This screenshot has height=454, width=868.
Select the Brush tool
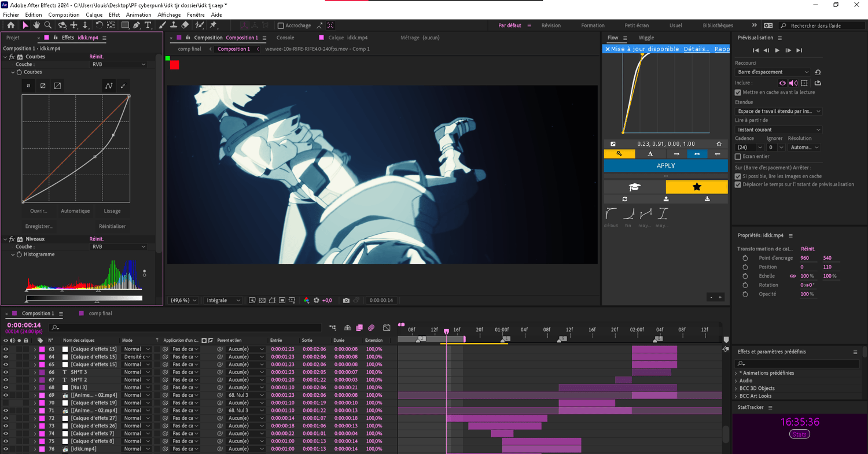coord(163,25)
